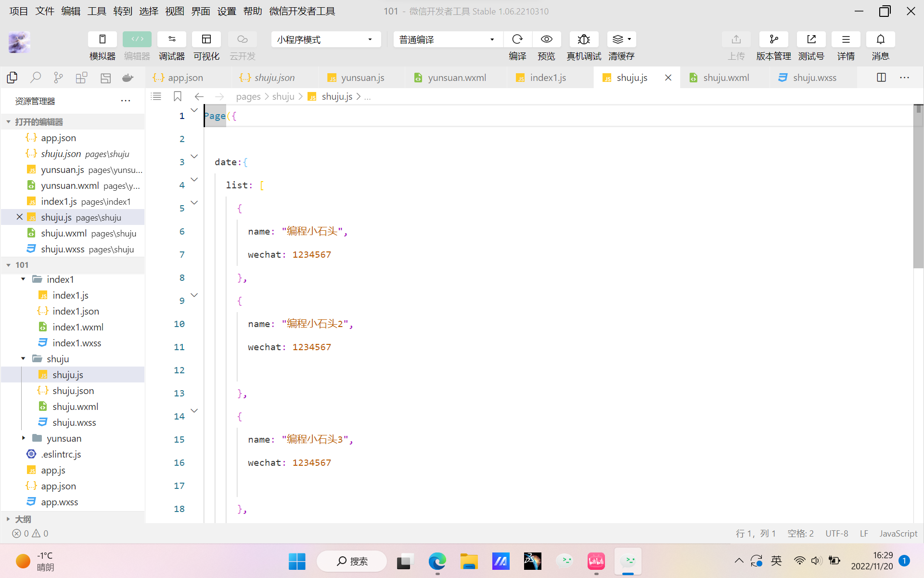Click the Preview eye icon
924x578 pixels.
tap(546, 39)
